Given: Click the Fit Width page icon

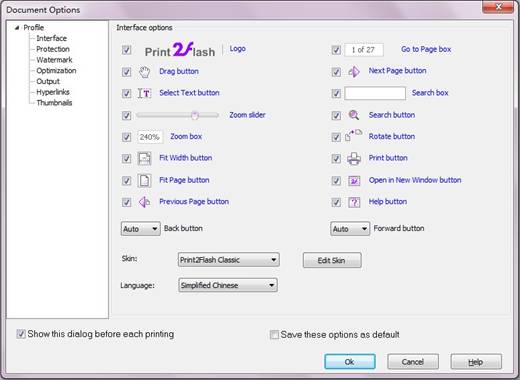Looking at the screenshot, I should [x=144, y=159].
